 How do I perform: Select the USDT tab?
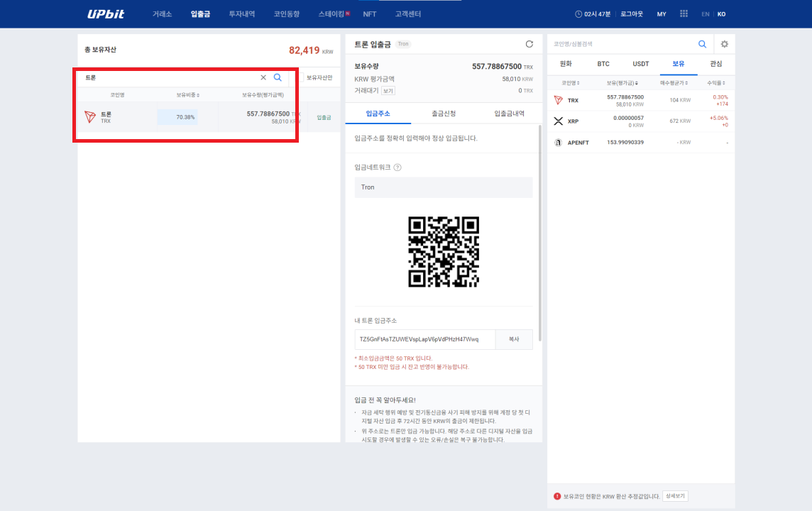coord(641,64)
